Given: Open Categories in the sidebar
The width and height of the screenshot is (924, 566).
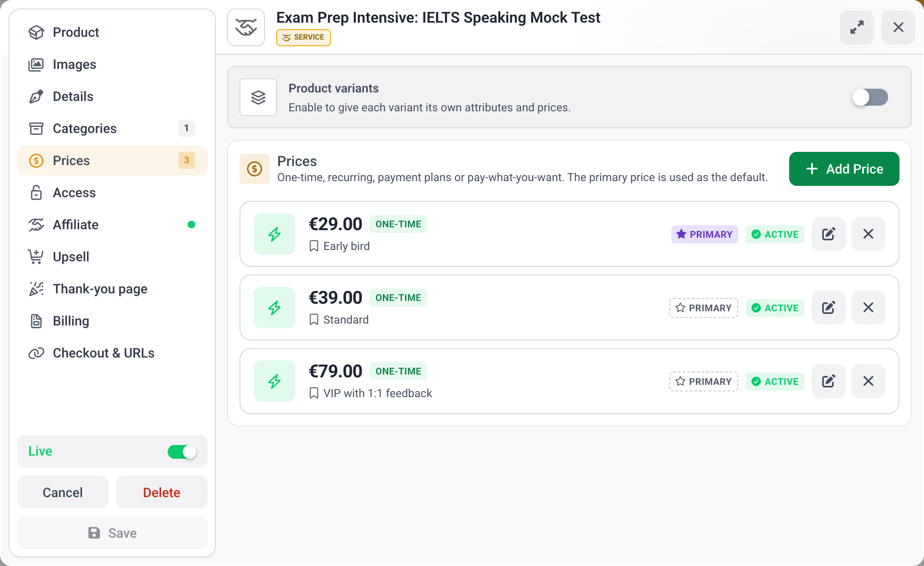Looking at the screenshot, I should [112, 128].
